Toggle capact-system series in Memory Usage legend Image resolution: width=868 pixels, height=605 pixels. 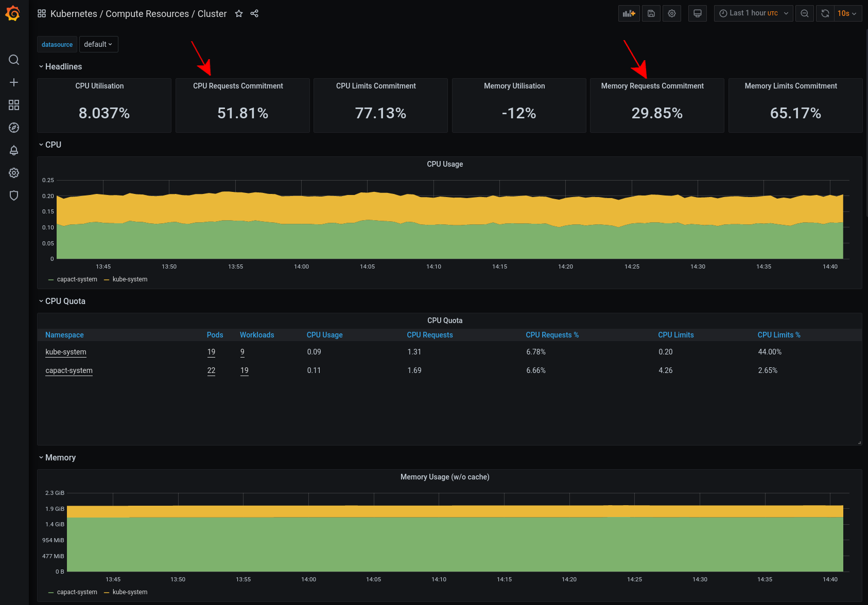pos(77,592)
